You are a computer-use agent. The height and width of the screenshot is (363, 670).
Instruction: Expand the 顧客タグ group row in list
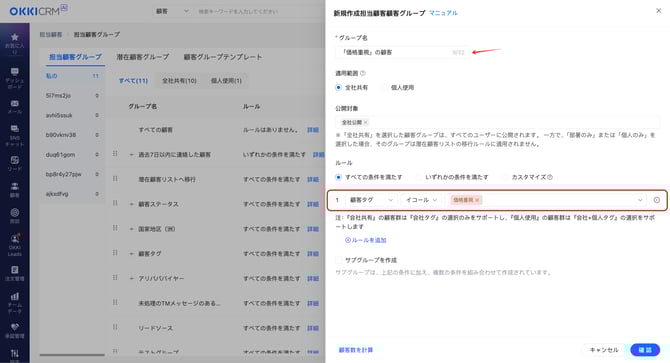[132, 254]
